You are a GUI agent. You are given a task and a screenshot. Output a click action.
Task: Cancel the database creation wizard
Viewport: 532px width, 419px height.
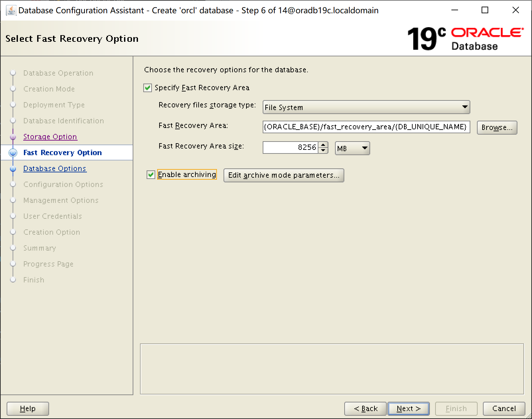click(x=504, y=409)
